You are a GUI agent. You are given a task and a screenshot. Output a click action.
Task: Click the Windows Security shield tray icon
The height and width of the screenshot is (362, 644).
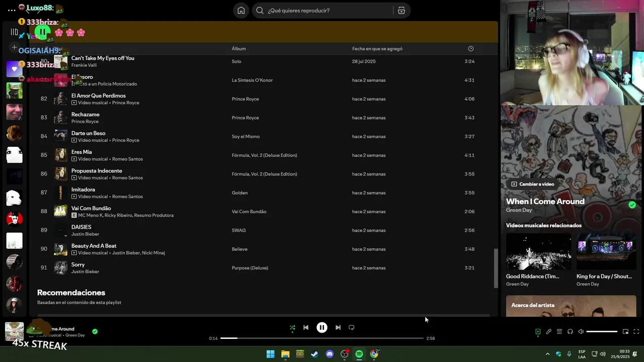point(558,354)
